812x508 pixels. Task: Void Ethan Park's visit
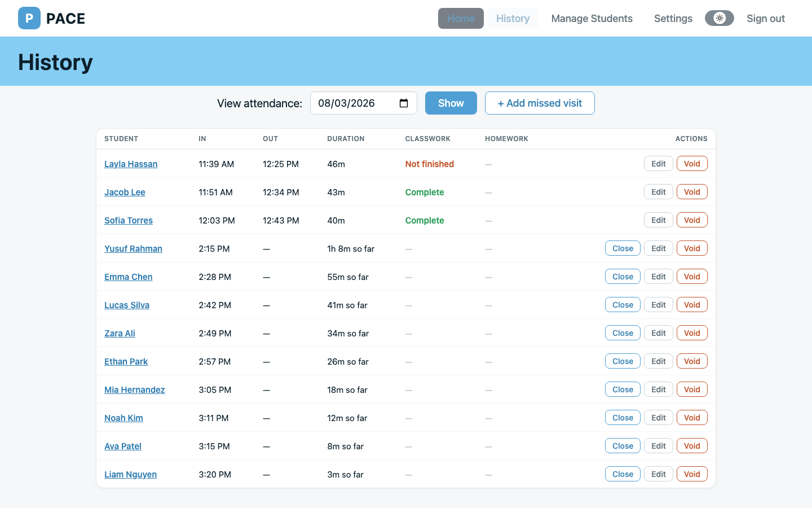click(692, 361)
